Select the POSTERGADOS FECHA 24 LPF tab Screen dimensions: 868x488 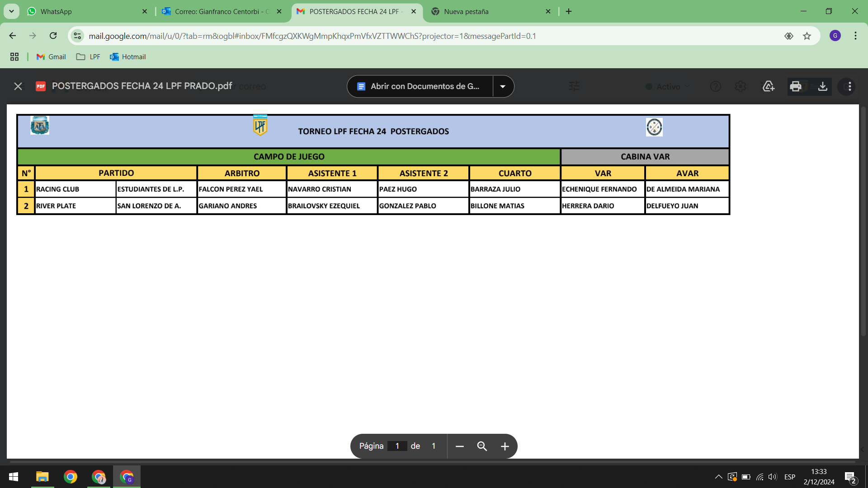[357, 11]
